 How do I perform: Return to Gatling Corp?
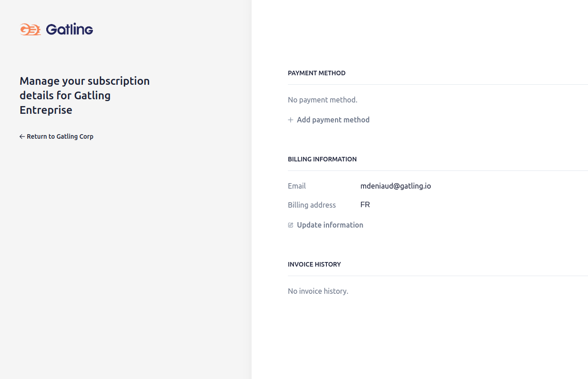click(x=60, y=136)
